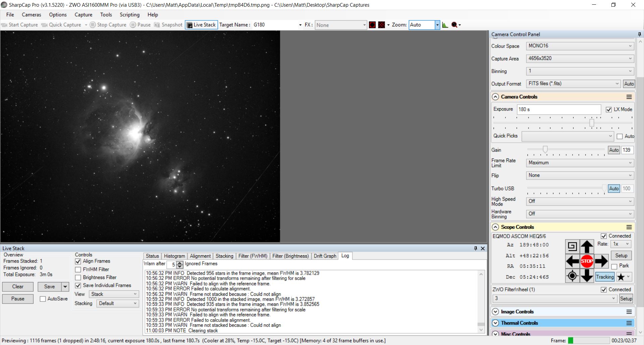Move the scope down with arrow
This screenshot has height=345, width=644.
[x=587, y=276]
